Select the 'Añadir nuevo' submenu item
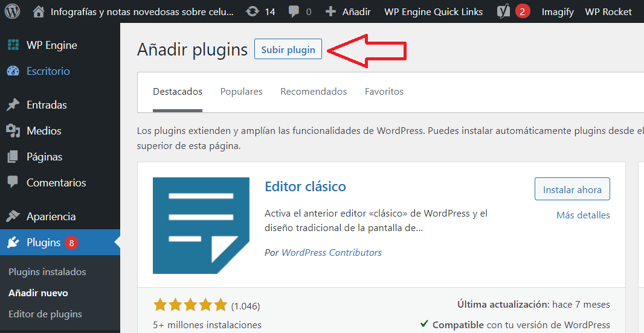This screenshot has height=333, width=644. 38,293
